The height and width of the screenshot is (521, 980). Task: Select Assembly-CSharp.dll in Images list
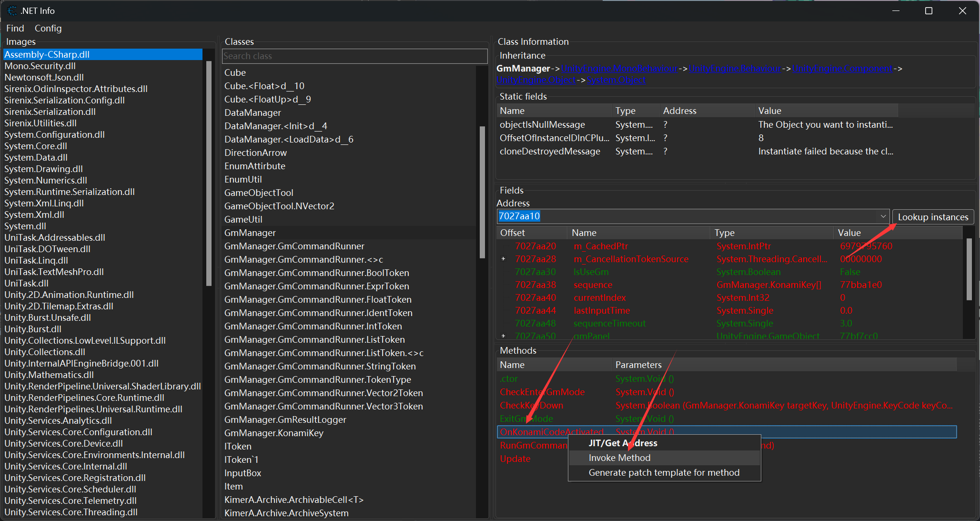[103, 54]
